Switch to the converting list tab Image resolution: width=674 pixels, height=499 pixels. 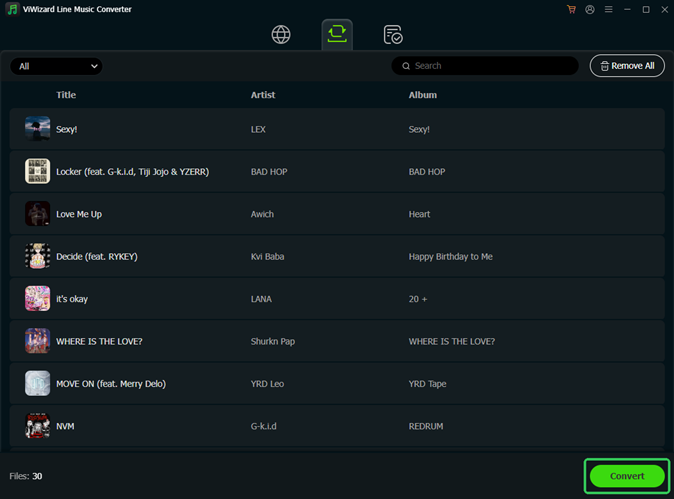pyautogui.click(x=337, y=34)
